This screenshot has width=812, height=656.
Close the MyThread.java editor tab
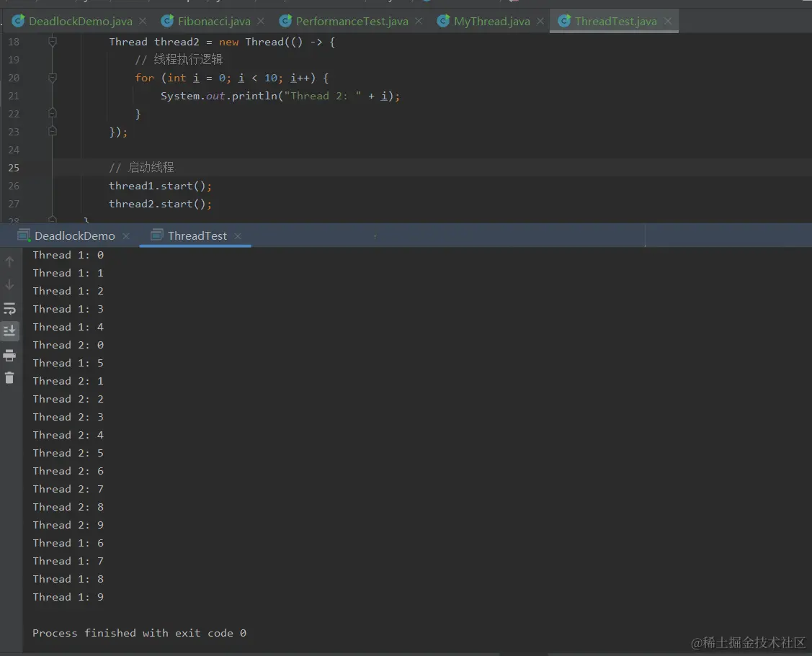point(540,21)
